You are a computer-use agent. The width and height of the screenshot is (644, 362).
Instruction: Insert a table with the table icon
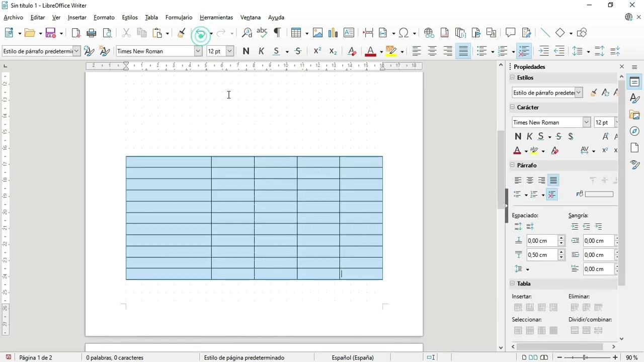click(x=296, y=33)
